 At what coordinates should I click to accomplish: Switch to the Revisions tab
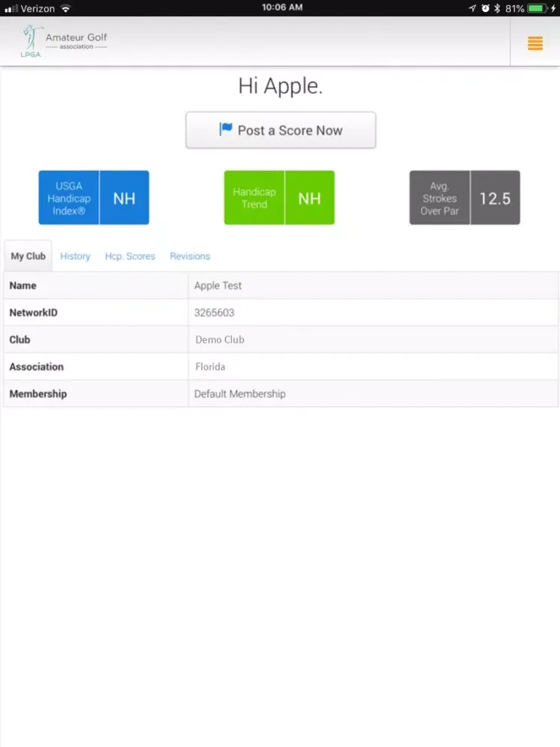click(190, 256)
